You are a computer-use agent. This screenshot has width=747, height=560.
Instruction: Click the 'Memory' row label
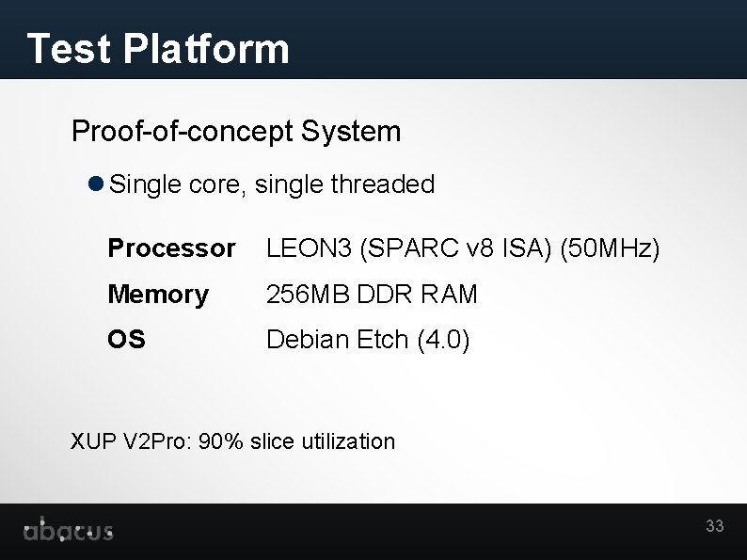(158, 295)
